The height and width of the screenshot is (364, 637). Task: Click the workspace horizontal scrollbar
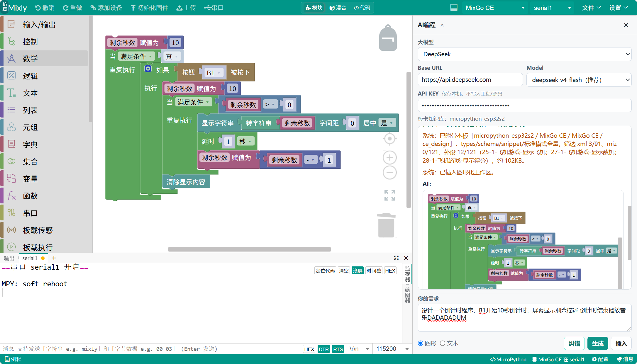(x=249, y=249)
